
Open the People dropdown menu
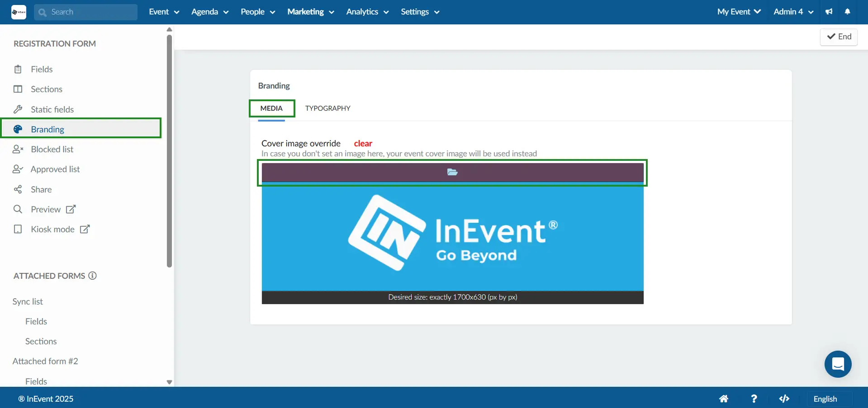tap(258, 12)
